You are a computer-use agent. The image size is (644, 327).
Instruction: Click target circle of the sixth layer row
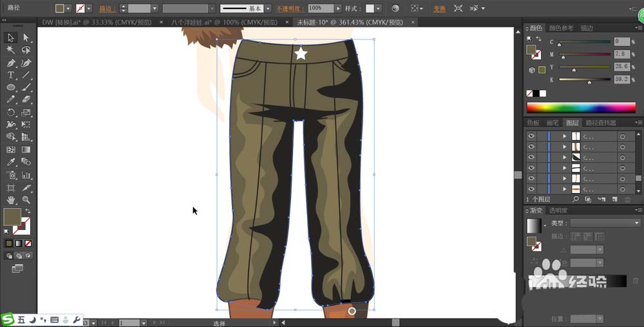pos(623,189)
